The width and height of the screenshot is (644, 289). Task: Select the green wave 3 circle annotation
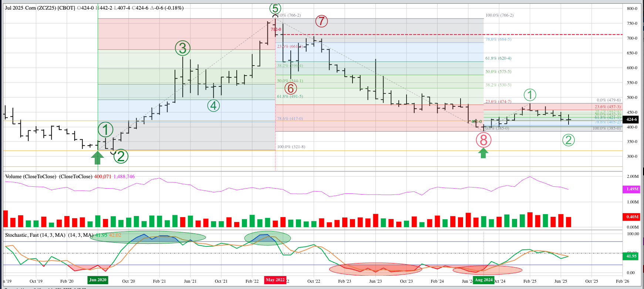tap(183, 48)
